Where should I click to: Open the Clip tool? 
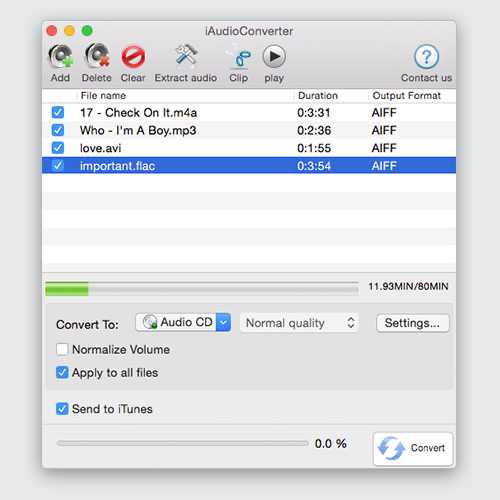[239, 57]
